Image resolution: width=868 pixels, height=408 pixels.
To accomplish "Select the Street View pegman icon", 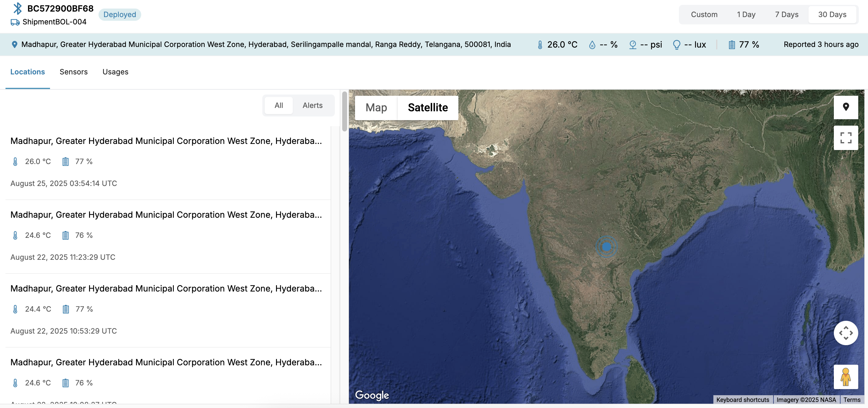I will (x=845, y=377).
